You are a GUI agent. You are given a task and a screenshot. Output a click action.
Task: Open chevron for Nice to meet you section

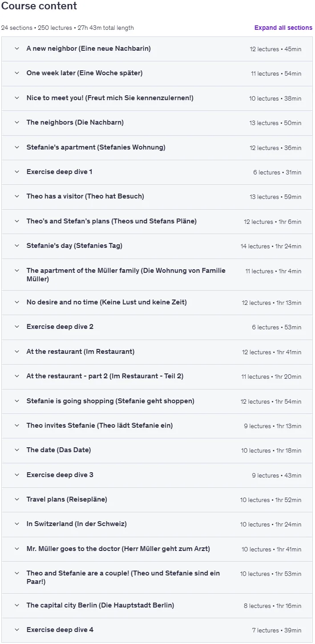coord(17,98)
